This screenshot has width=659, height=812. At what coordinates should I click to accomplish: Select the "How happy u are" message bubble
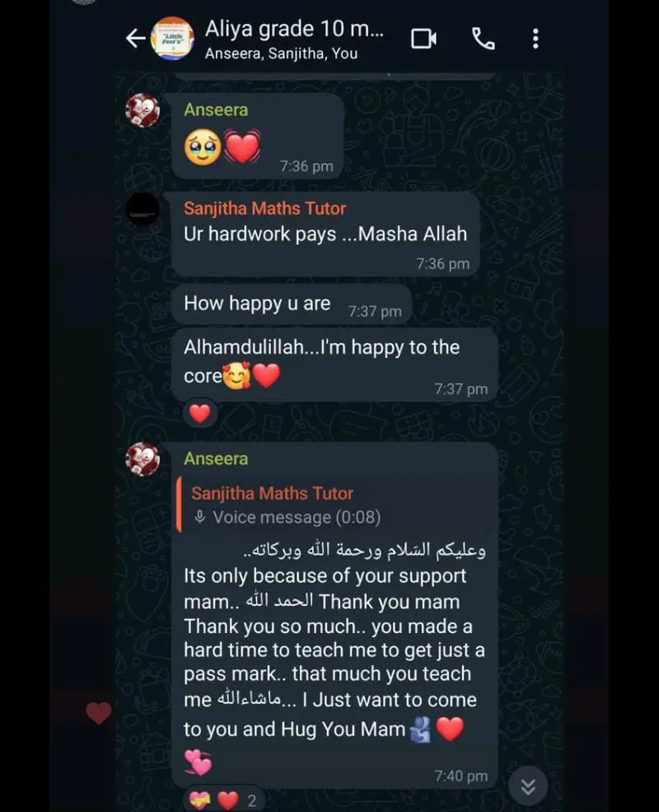tap(292, 304)
